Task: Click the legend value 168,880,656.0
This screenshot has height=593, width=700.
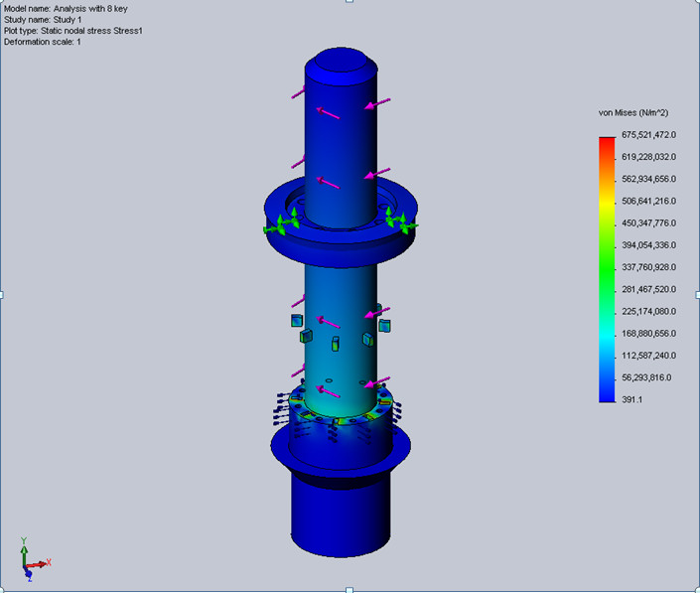Action: [x=648, y=334]
